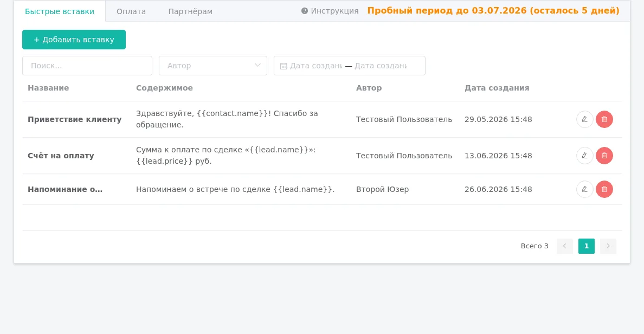644x334 pixels.
Task: Delete the "Счёт на оплату" snippet
Action: (604, 156)
